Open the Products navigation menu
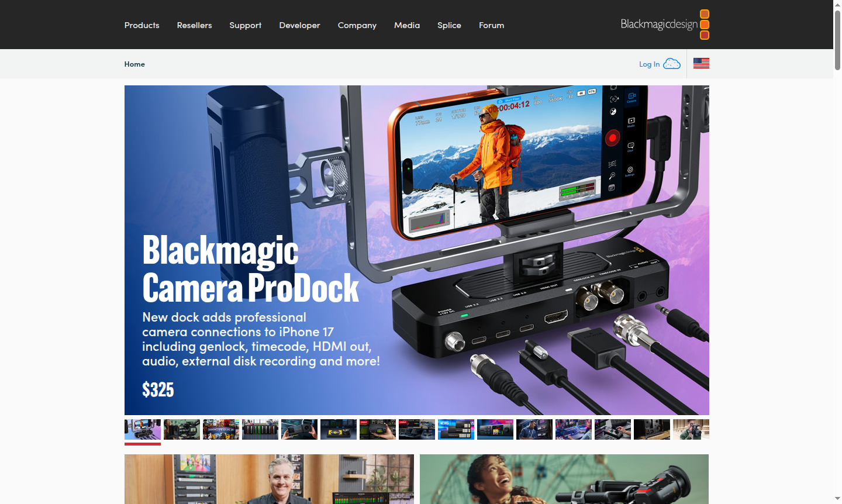This screenshot has height=504, width=842. [142, 25]
